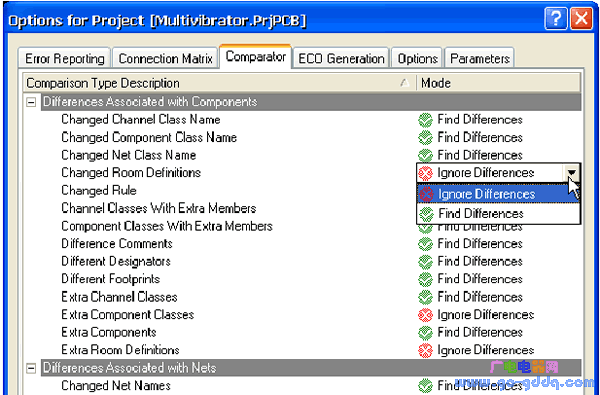Click the green icon for Different Footprints row
The image size is (600, 395).
tap(425, 279)
